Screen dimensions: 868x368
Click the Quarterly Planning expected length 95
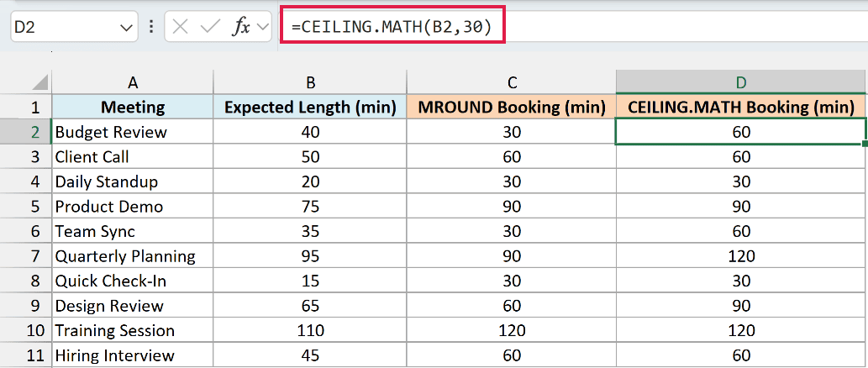point(311,256)
